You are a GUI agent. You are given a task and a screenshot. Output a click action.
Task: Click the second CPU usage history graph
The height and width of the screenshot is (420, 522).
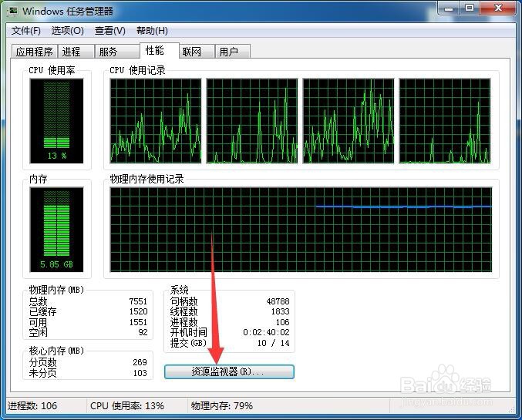(x=252, y=121)
